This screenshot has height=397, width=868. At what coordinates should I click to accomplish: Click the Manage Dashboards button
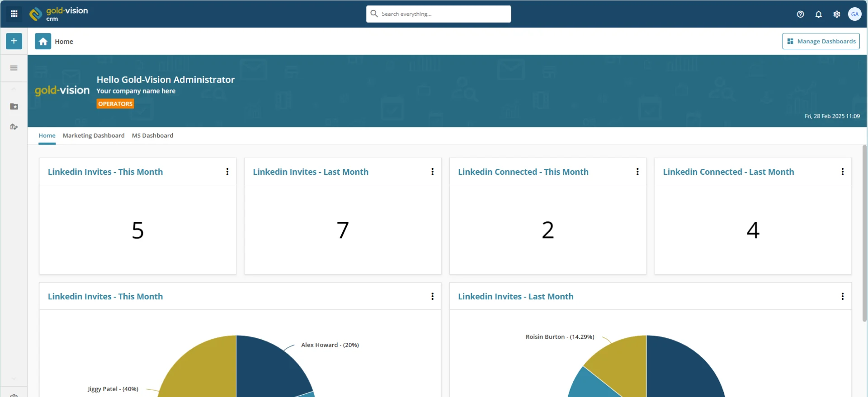click(821, 41)
